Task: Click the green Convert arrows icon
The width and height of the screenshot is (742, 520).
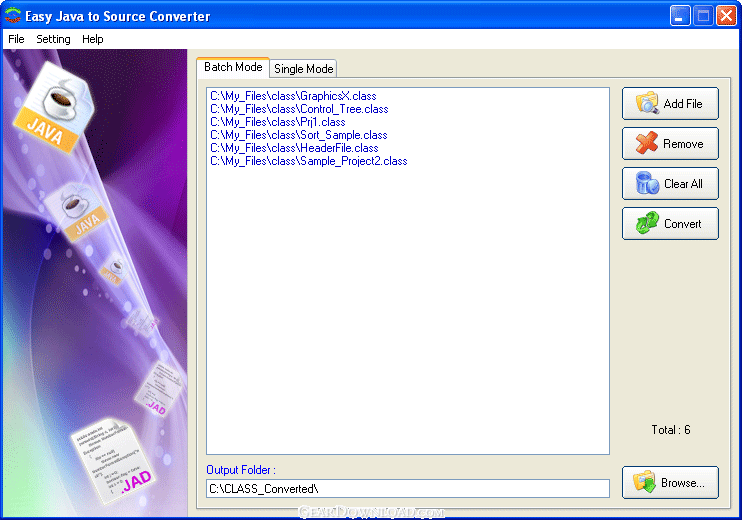Action: pos(647,223)
